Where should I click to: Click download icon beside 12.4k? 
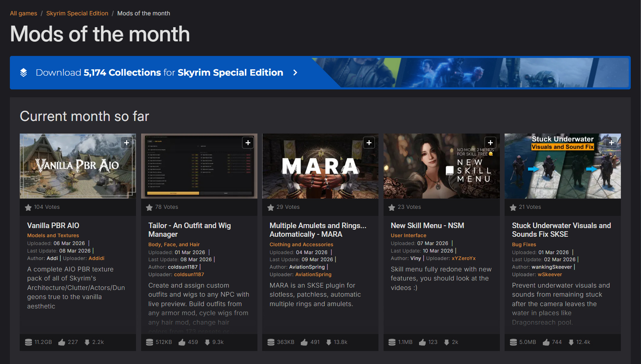(x=571, y=342)
